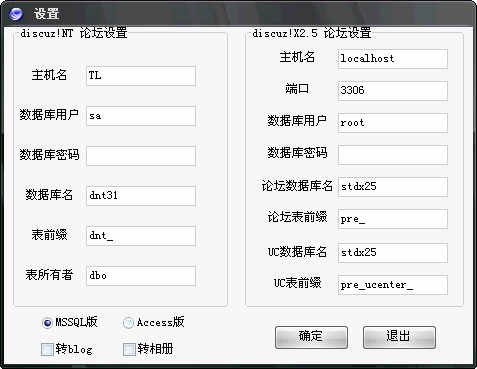Click the 端口 label

[297, 89]
